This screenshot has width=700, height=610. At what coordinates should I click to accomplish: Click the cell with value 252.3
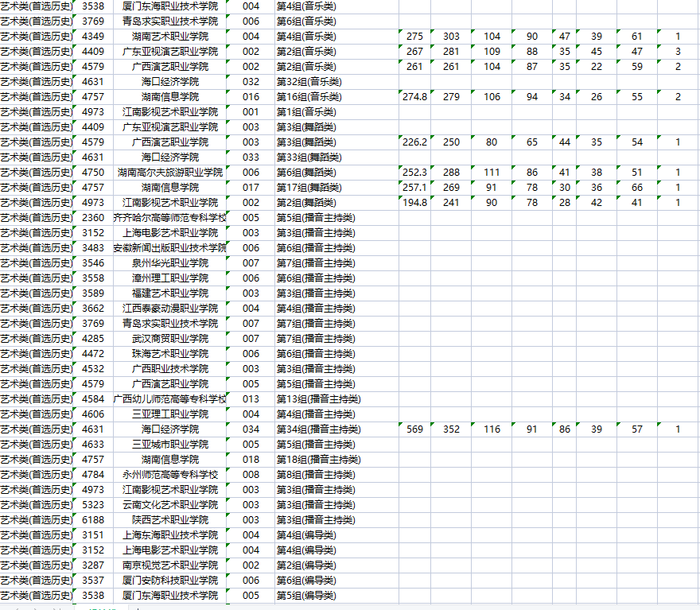pyautogui.click(x=414, y=173)
